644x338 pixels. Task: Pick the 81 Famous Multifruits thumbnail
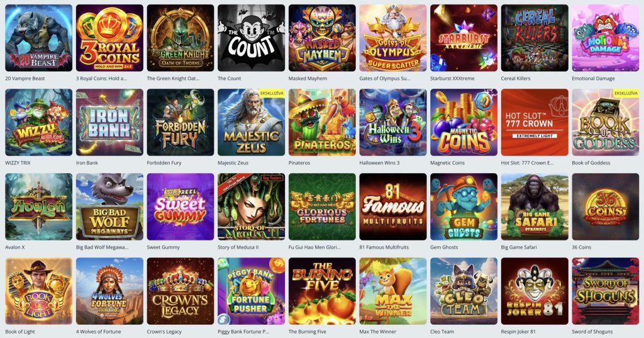pyautogui.click(x=393, y=206)
